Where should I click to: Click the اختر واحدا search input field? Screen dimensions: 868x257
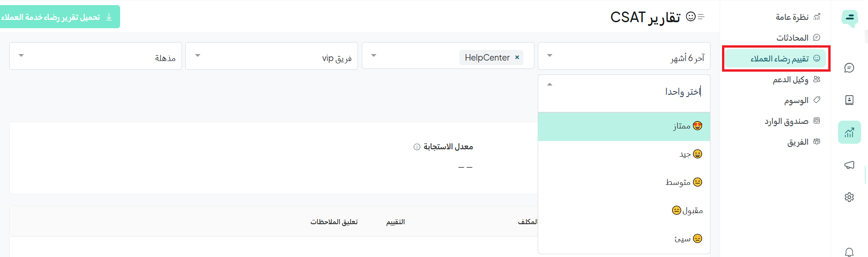click(624, 92)
